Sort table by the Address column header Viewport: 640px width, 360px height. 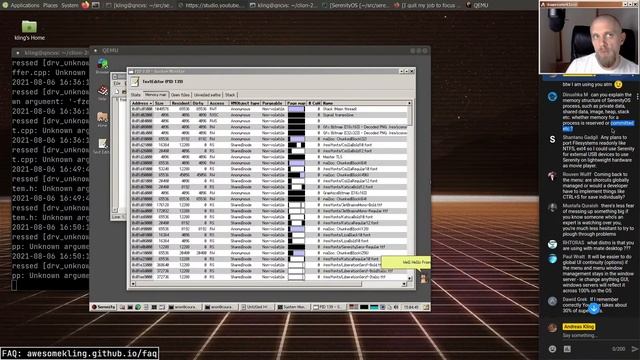click(142, 103)
